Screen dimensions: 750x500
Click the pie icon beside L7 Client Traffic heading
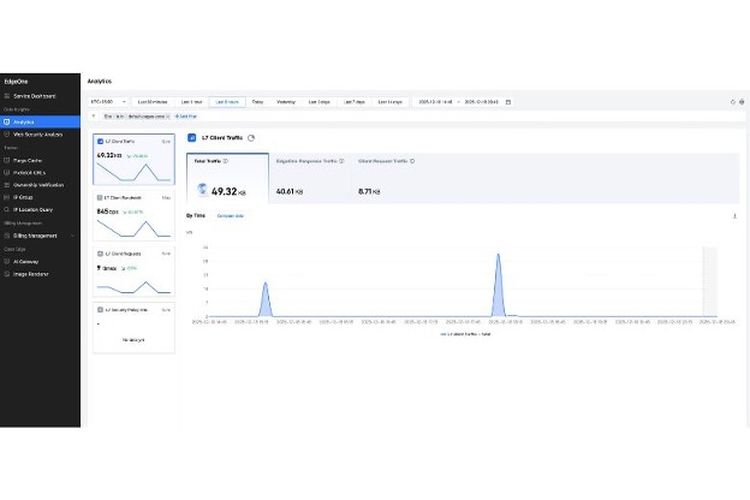pos(251,138)
